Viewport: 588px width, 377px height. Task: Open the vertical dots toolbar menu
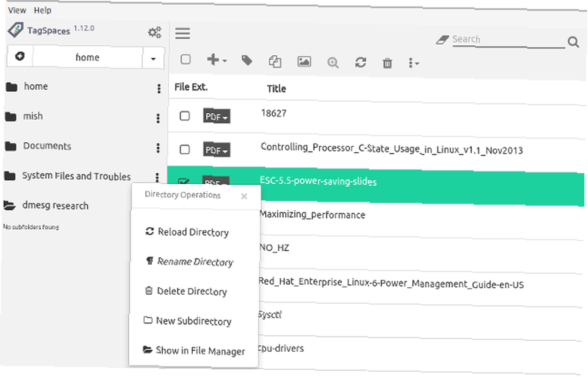pos(413,63)
